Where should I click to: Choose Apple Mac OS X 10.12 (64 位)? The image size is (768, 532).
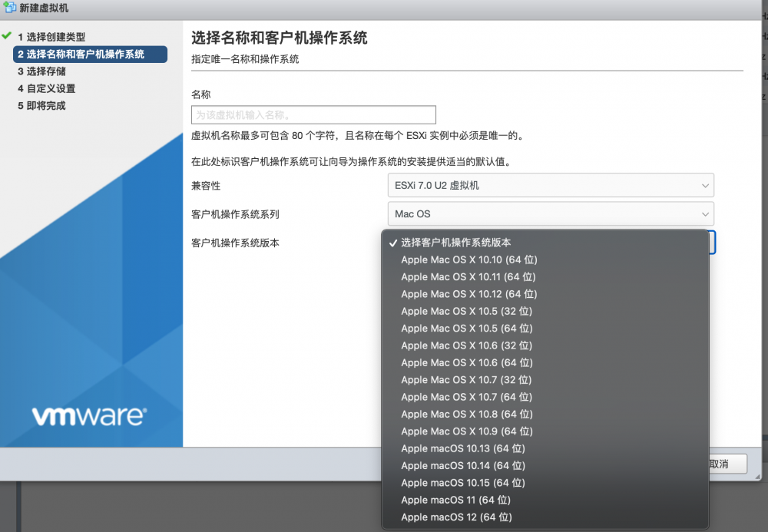[x=545, y=294]
